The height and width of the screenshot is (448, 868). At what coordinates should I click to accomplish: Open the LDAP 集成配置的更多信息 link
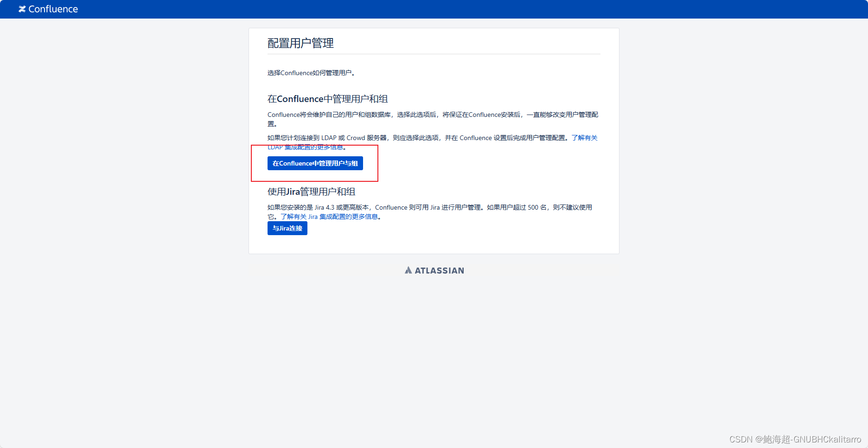click(306, 147)
